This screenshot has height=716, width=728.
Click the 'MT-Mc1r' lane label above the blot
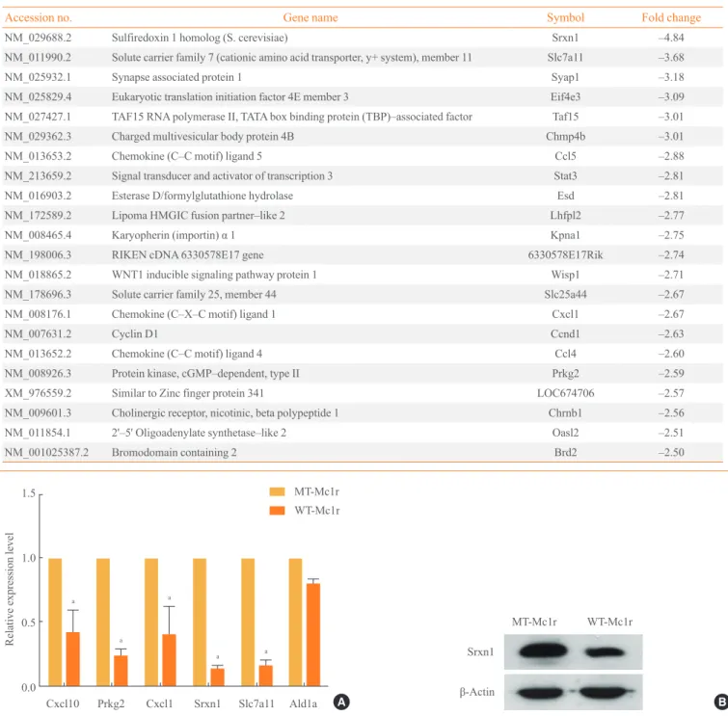point(534,622)
